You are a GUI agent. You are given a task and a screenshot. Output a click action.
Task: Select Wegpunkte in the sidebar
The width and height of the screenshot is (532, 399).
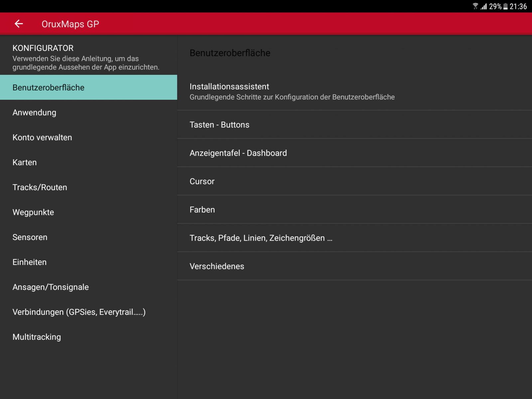pyautogui.click(x=88, y=212)
